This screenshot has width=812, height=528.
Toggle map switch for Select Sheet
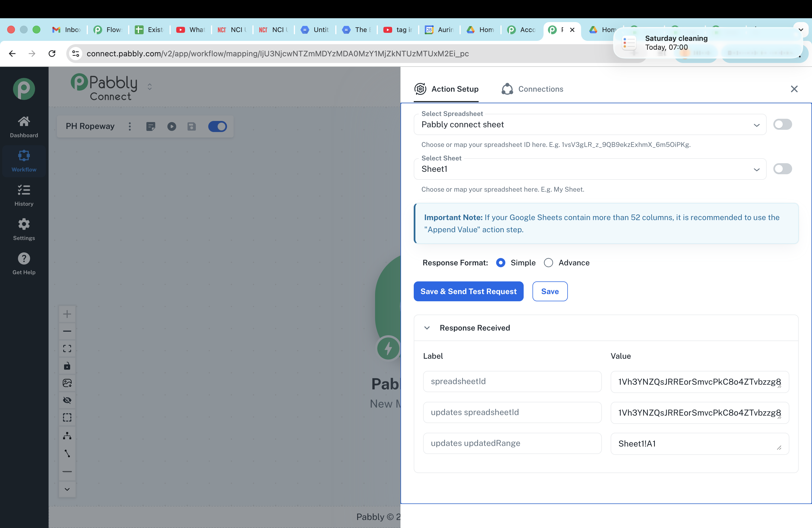click(x=782, y=169)
